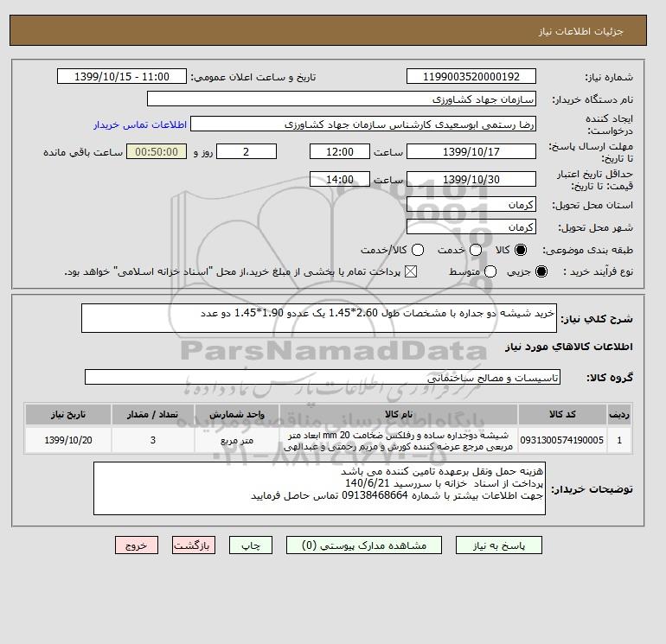Select the کالا/خدمت radio button
This screenshot has width=666, height=644.
(418, 250)
